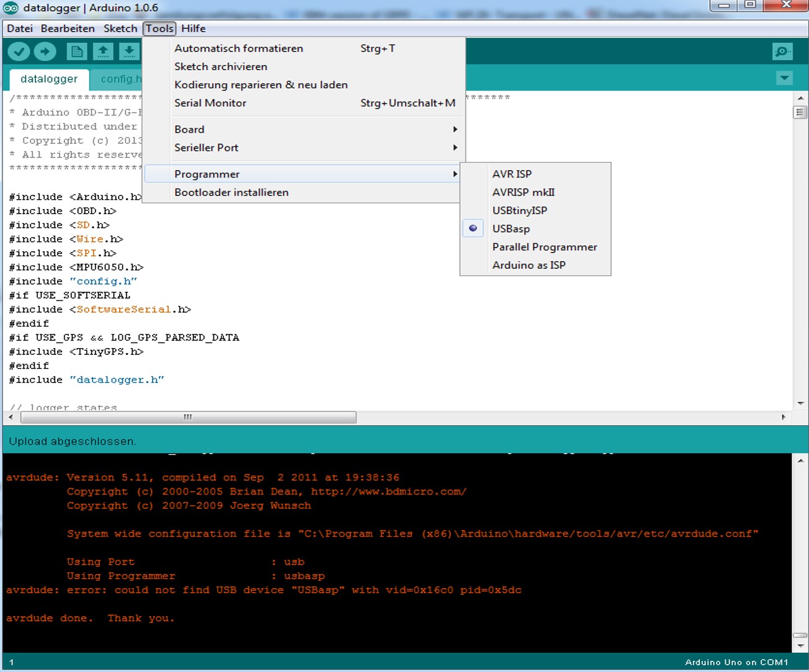Click the #if USE_SOFTSERIAL line
Viewport: 809px width, 672px height.
tap(69, 295)
